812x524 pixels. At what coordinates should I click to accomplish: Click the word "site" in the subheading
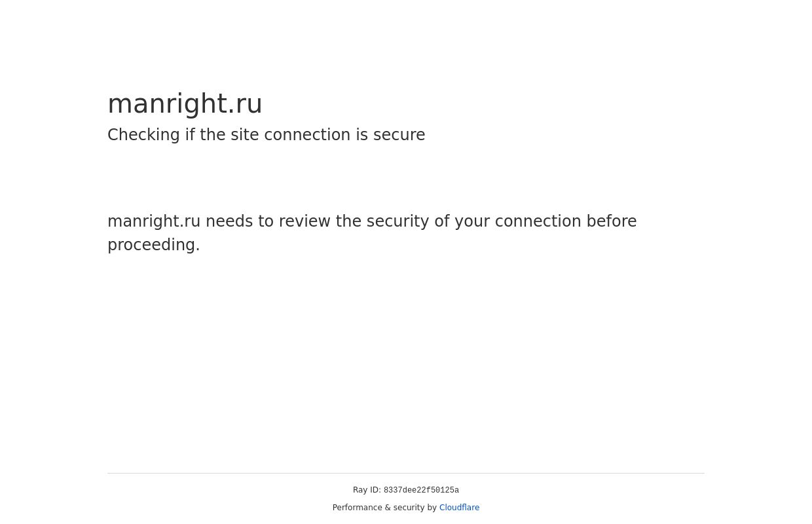point(246,135)
